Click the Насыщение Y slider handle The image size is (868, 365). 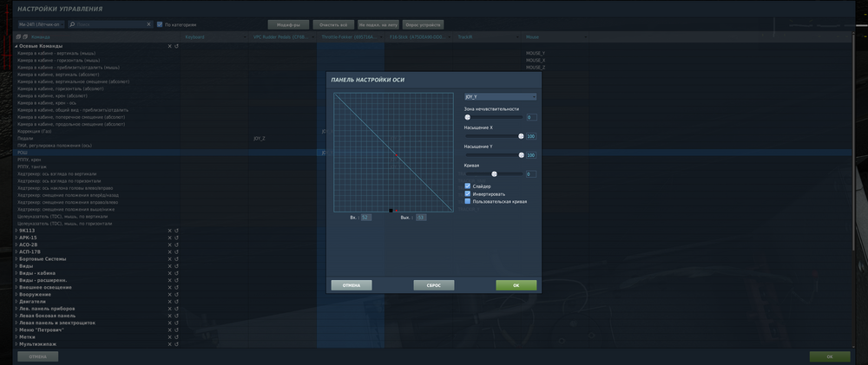521,155
